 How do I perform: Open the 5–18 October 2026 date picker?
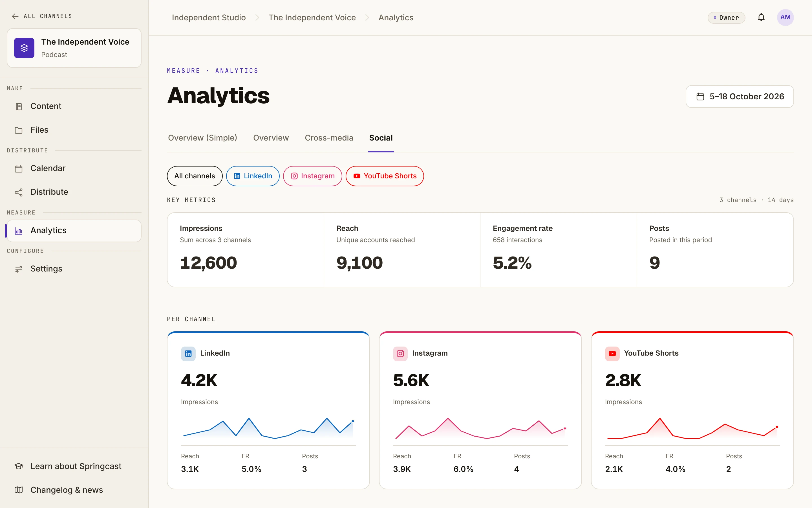click(x=740, y=97)
